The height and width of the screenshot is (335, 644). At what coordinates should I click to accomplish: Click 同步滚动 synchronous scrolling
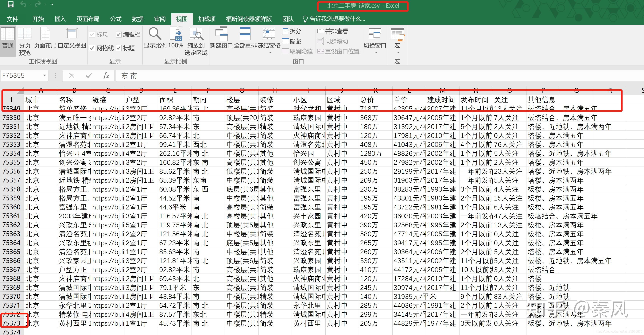332,41
